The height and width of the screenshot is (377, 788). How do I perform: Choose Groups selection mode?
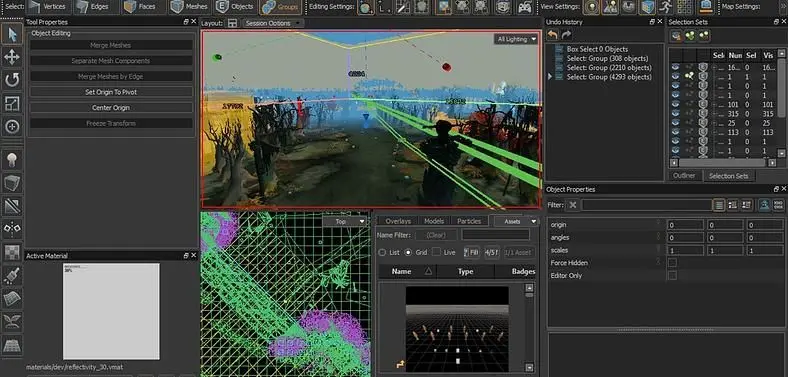click(x=281, y=7)
